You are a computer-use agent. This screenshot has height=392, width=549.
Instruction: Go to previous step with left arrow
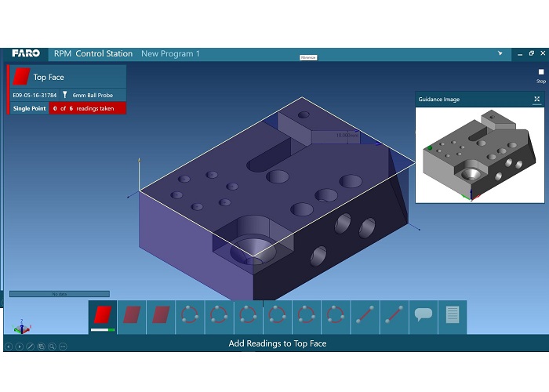click(9, 347)
